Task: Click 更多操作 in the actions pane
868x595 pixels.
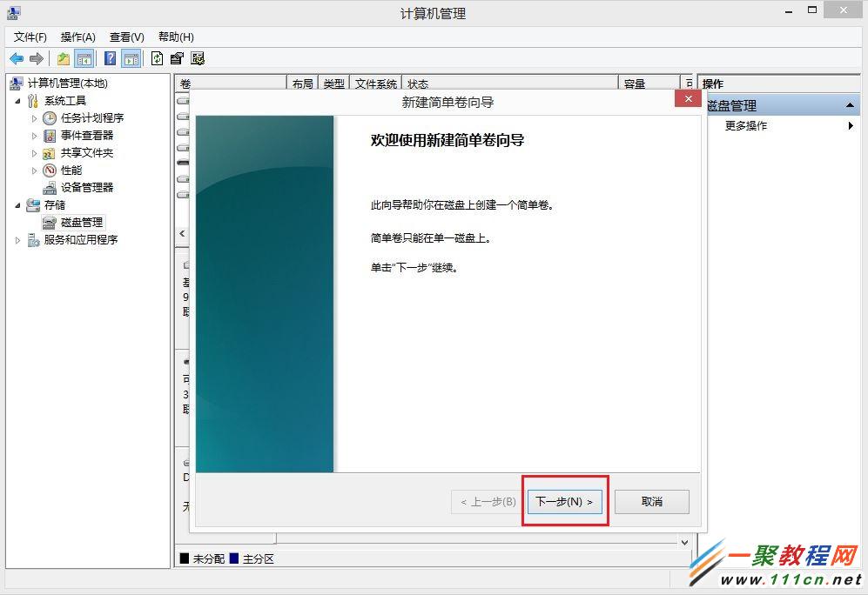Action: [x=746, y=125]
